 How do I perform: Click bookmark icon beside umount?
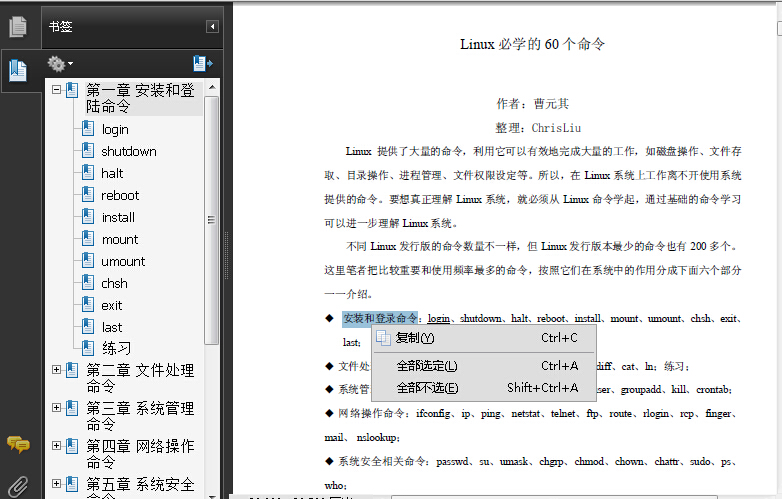pyautogui.click(x=88, y=260)
